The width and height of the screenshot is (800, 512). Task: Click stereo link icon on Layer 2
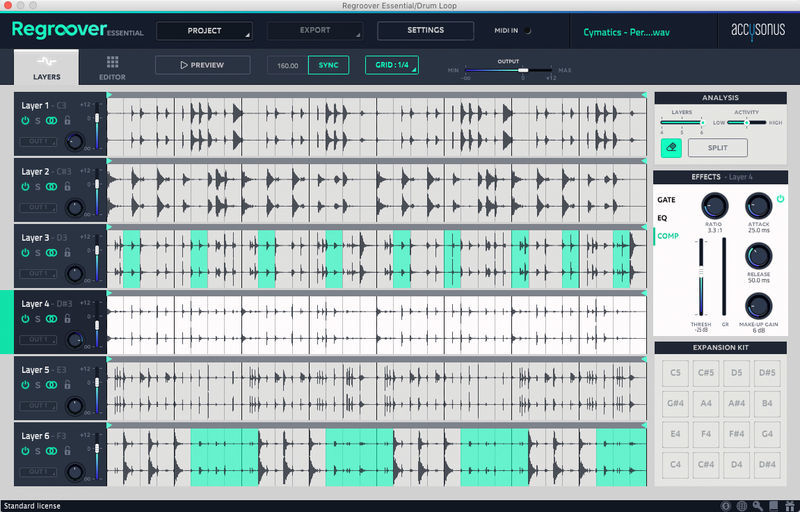pos(52,187)
